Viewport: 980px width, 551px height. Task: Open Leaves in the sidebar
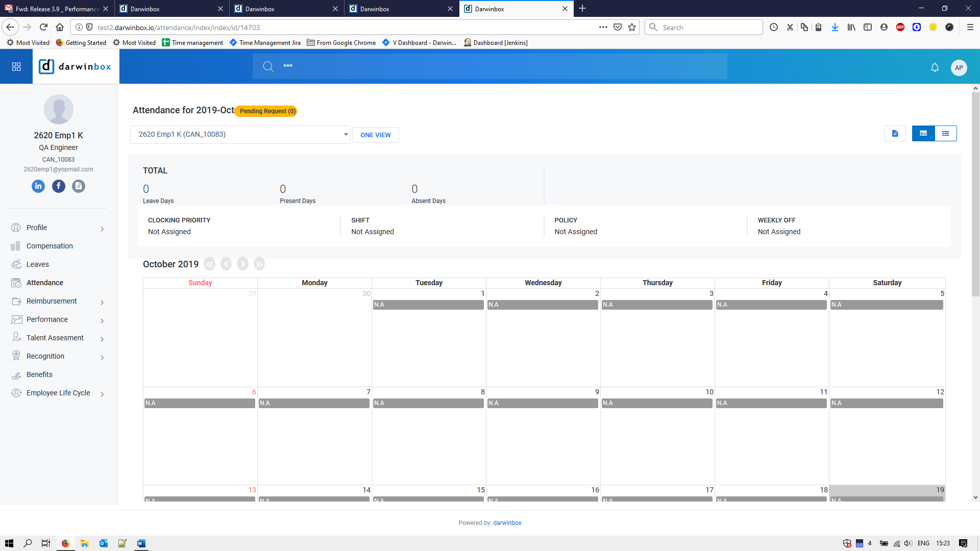point(38,264)
